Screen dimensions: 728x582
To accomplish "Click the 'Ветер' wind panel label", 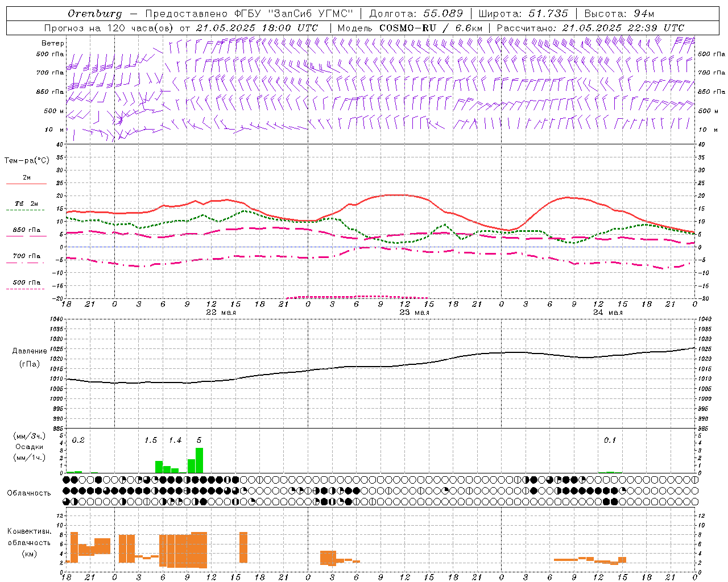I will [52, 43].
